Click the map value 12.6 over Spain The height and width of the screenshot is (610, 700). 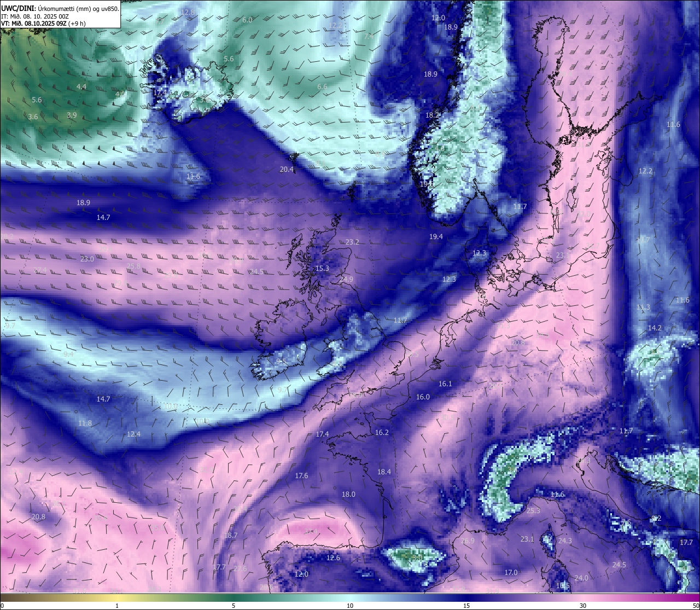(333, 557)
